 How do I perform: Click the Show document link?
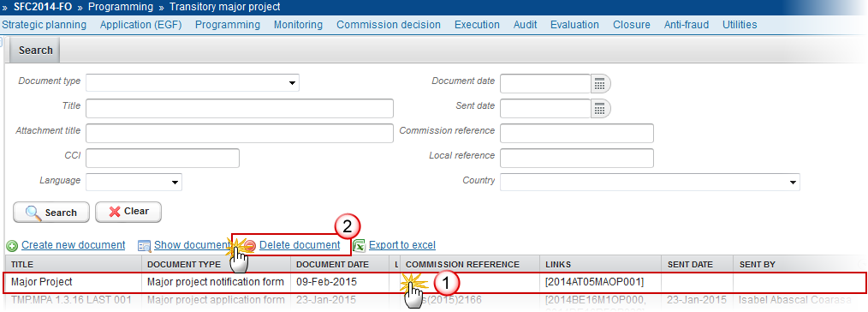coord(192,245)
